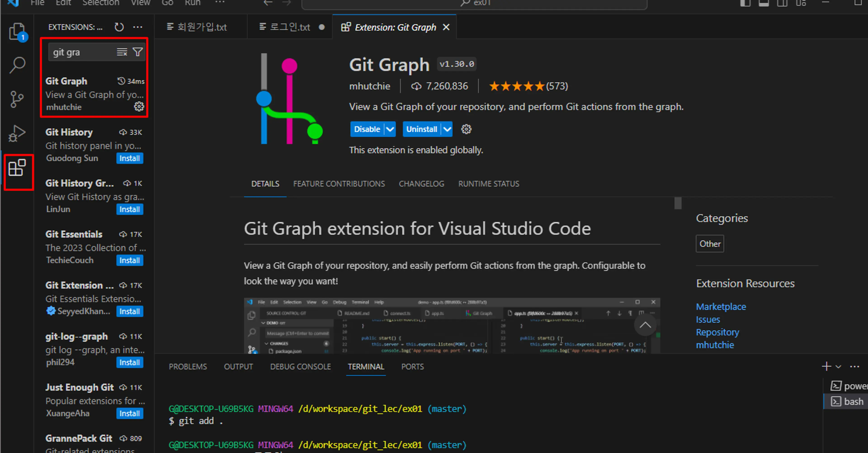Viewport: 868px width, 453px height.
Task: Open the Source Control view
Action: (x=17, y=99)
